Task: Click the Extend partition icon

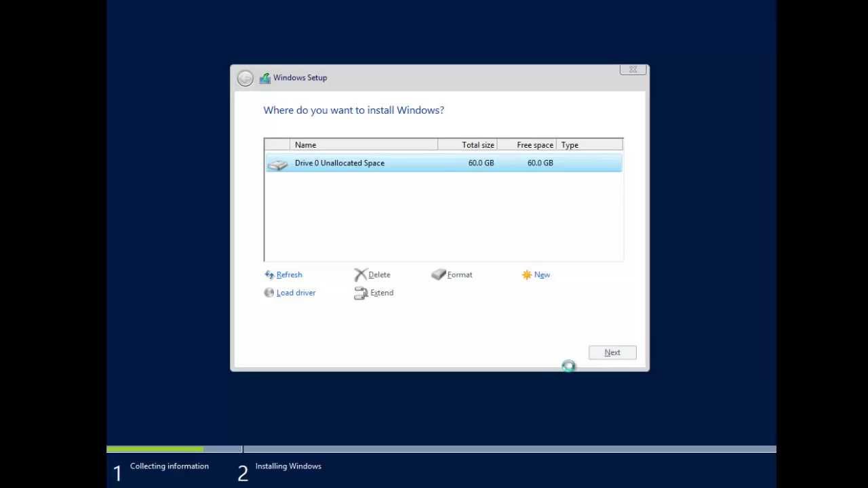Action: coord(361,293)
